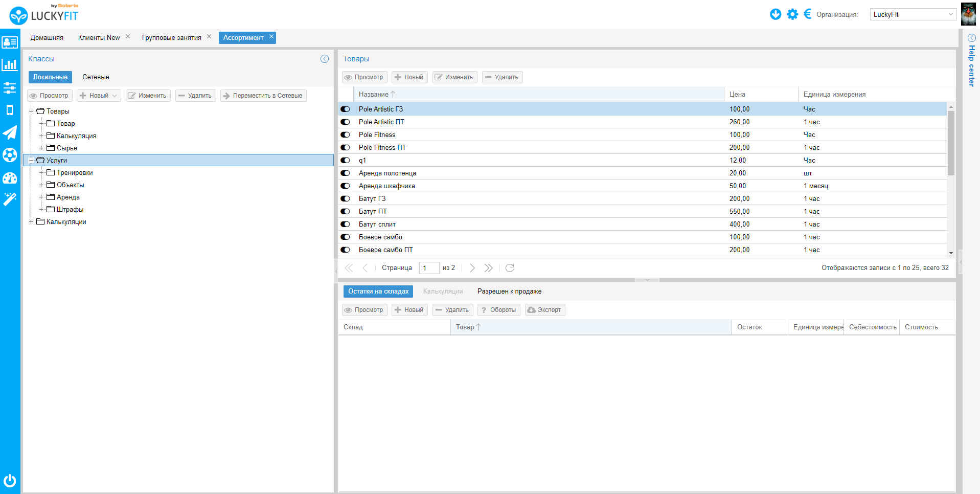Toggle the switch for Батут сплит
The image size is (980, 494).
346,224
